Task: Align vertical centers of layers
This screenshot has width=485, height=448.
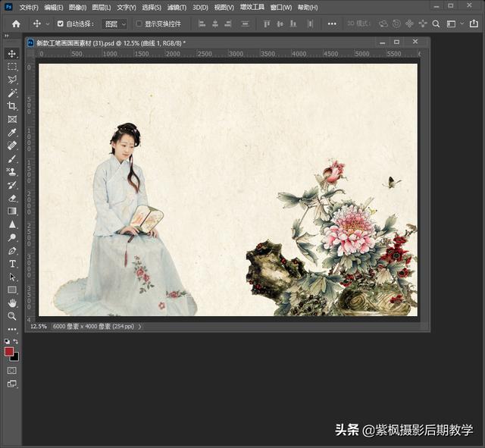Action: click(x=280, y=23)
